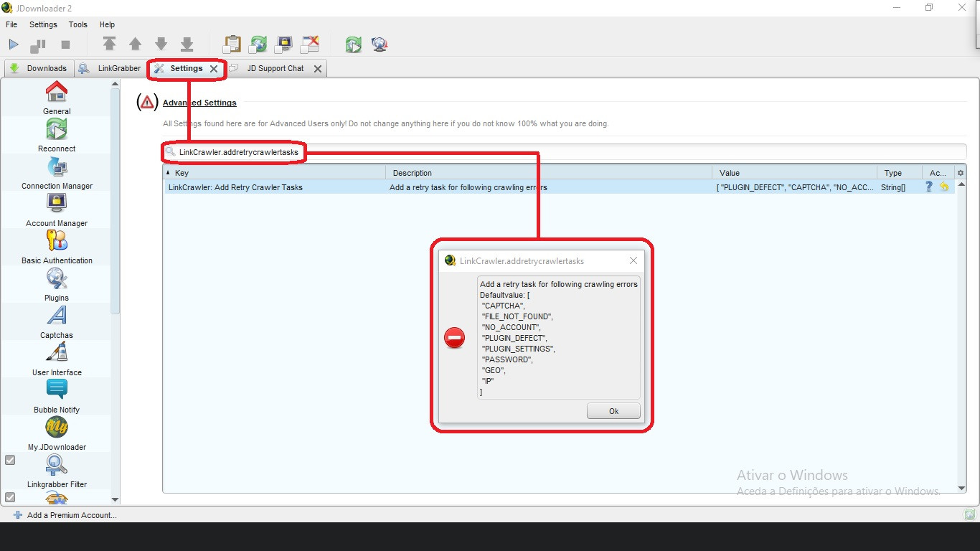Open the General settings section

point(57,98)
